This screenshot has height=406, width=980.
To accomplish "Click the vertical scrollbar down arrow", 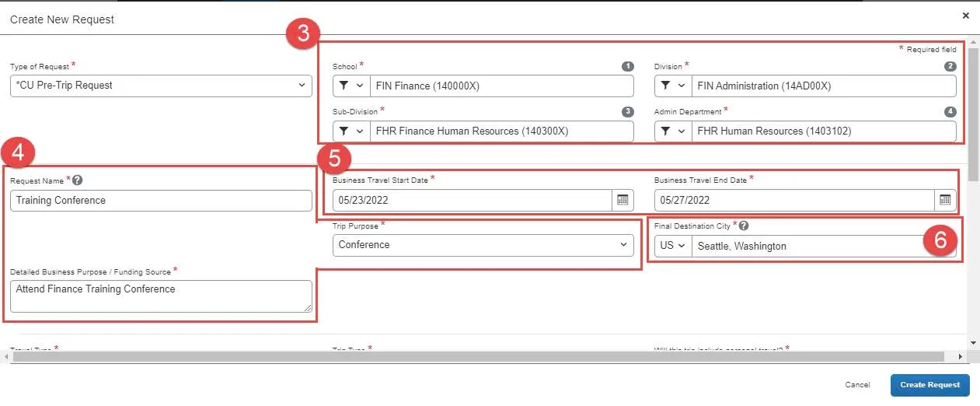I will [974, 342].
